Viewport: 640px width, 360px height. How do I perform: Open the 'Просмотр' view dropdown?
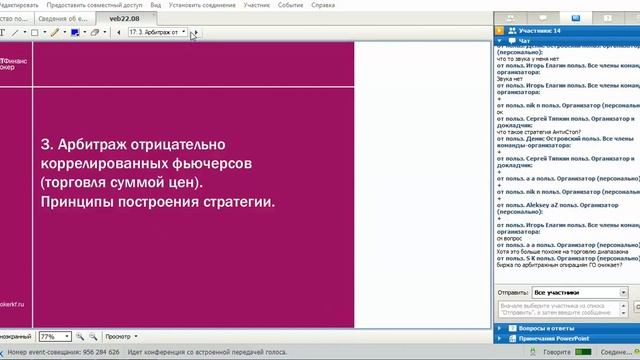(x=121, y=336)
